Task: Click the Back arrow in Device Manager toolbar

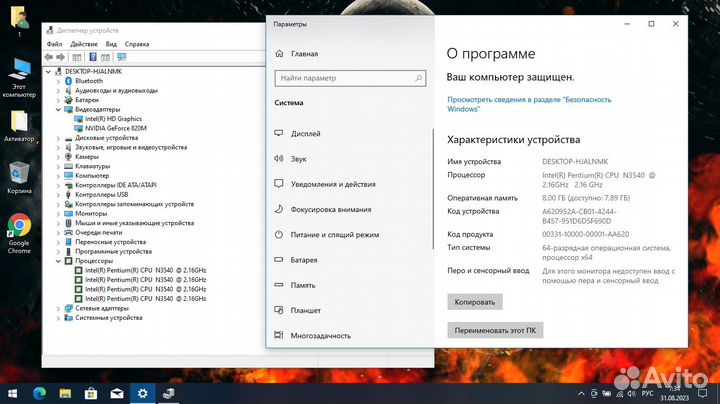Action: click(49, 57)
